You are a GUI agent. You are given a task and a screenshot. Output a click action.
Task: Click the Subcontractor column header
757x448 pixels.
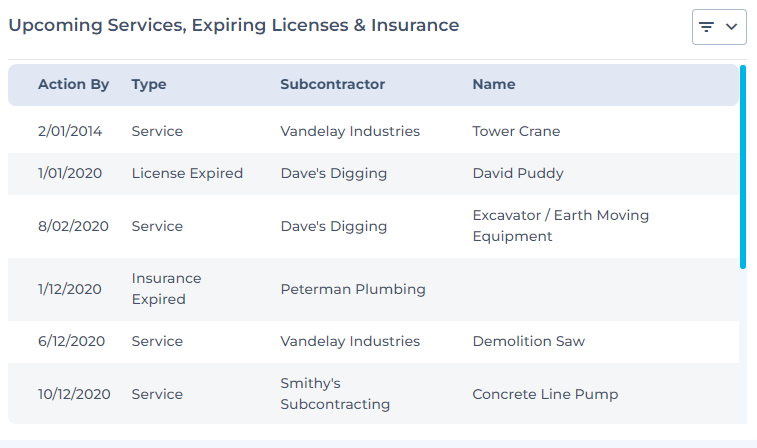tap(332, 85)
